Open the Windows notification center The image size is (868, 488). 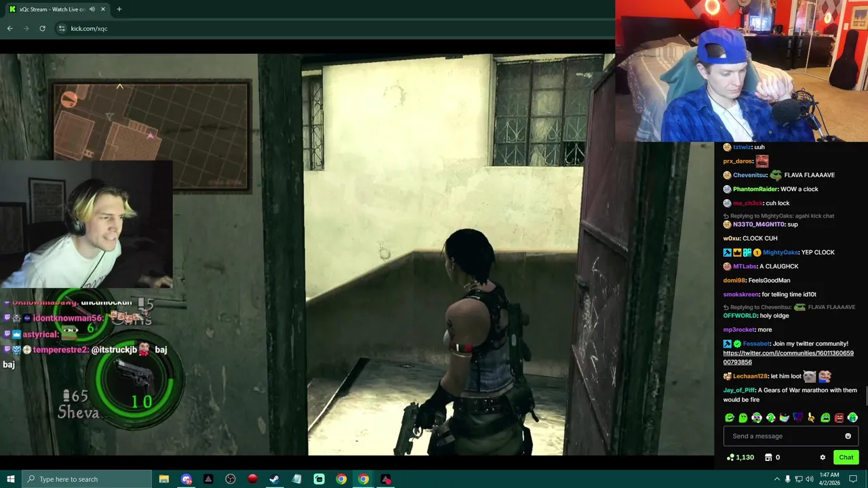tap(853, 479)
